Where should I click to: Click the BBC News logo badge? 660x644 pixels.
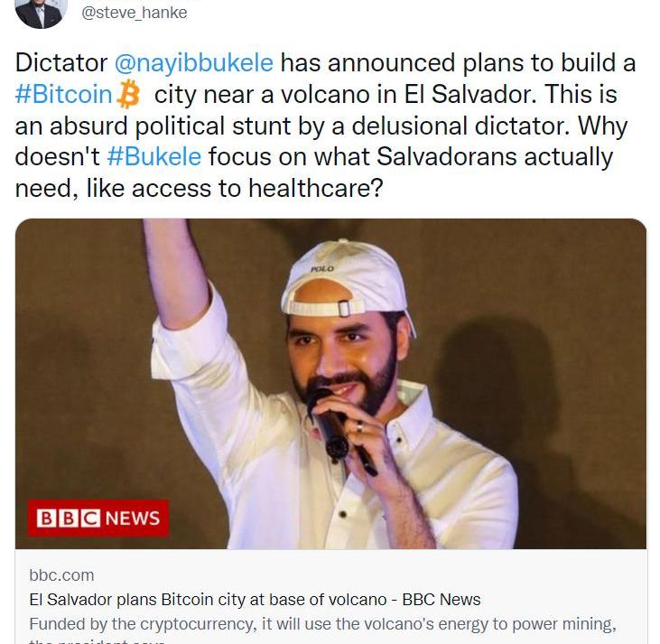[98, 518]
